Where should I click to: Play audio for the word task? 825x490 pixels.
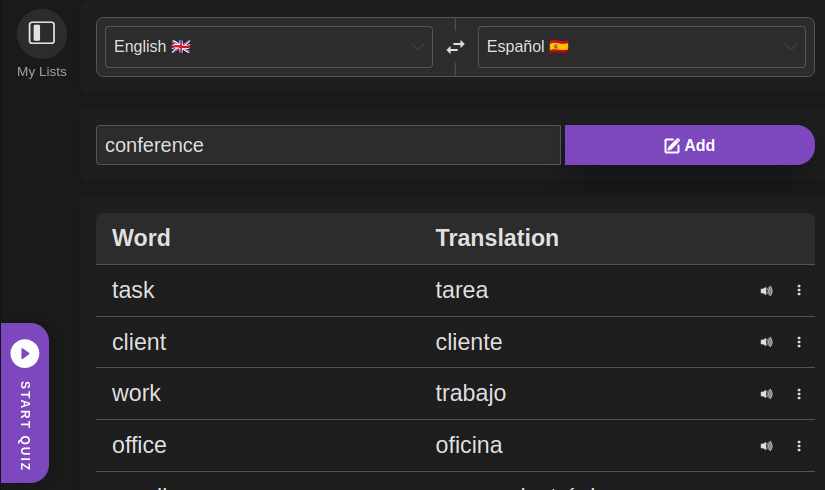[x=766, y=291]
